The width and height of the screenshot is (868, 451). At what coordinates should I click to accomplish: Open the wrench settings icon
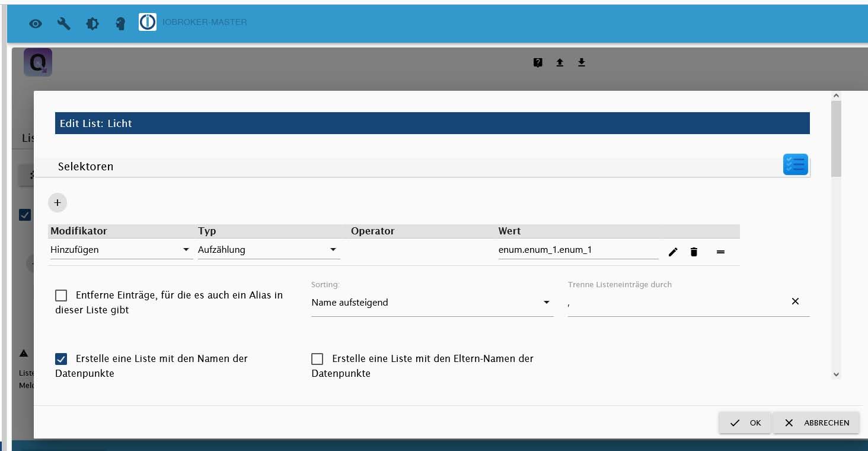pos(63,24)
